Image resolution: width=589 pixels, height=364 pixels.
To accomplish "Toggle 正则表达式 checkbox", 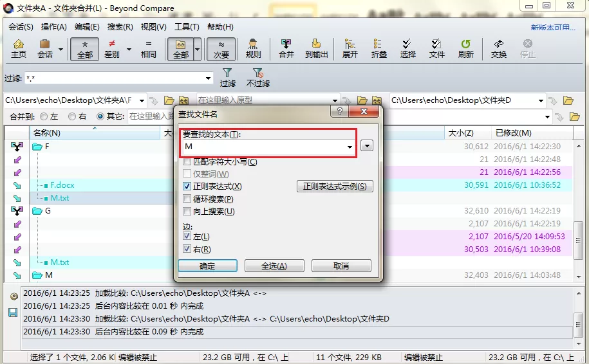I will click(187, 186).
